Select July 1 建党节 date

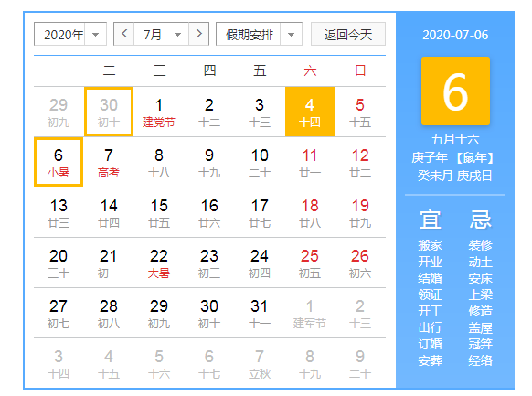159,112
